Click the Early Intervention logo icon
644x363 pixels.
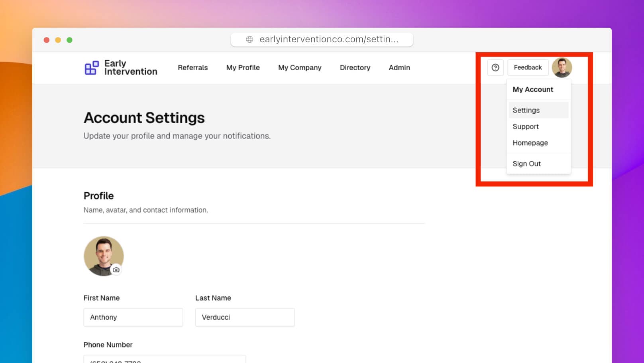click(x=91, y=68)
